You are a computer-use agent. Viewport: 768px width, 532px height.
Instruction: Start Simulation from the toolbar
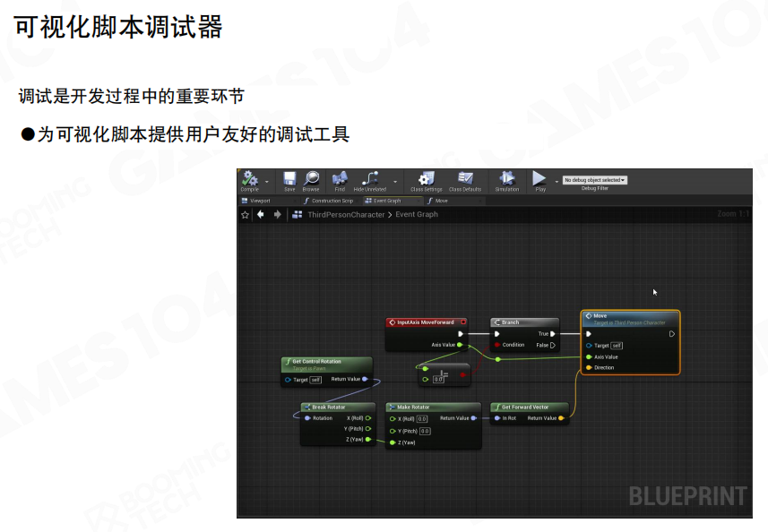[507, 179]
